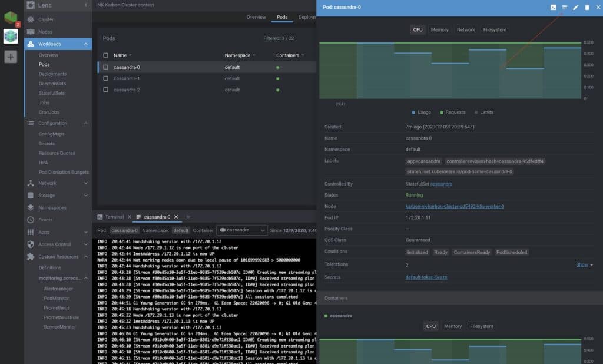Open the cassandra StatefulSet link

[442, 183]
